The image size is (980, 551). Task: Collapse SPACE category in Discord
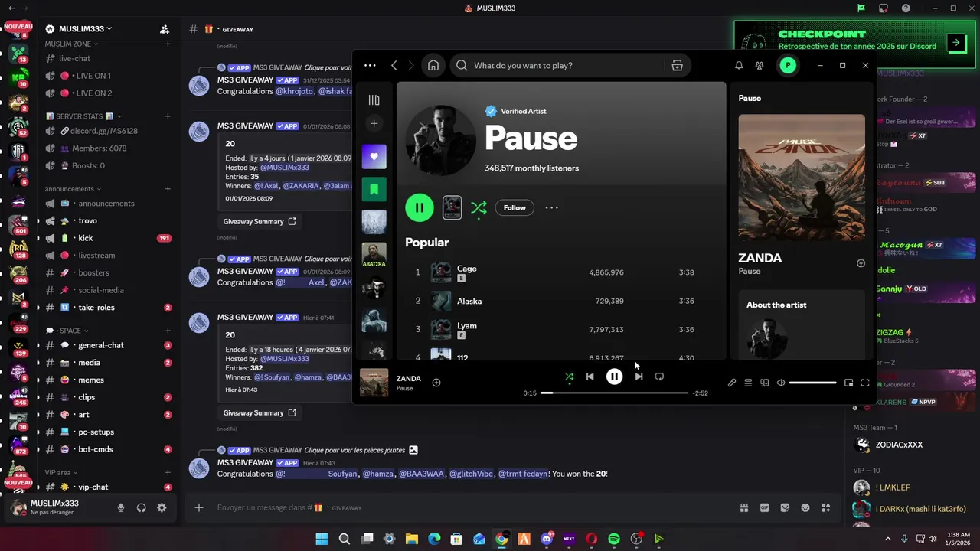(67, 331)
